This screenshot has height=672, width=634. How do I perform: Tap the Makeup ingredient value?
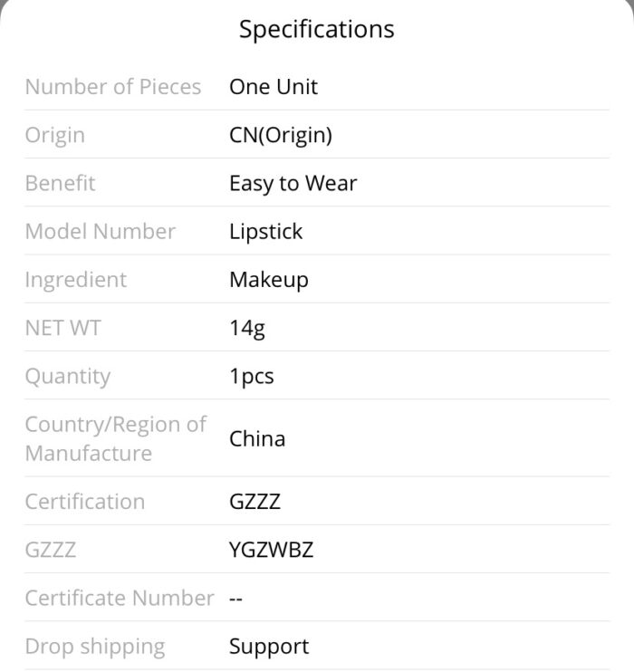coord(269,280)
